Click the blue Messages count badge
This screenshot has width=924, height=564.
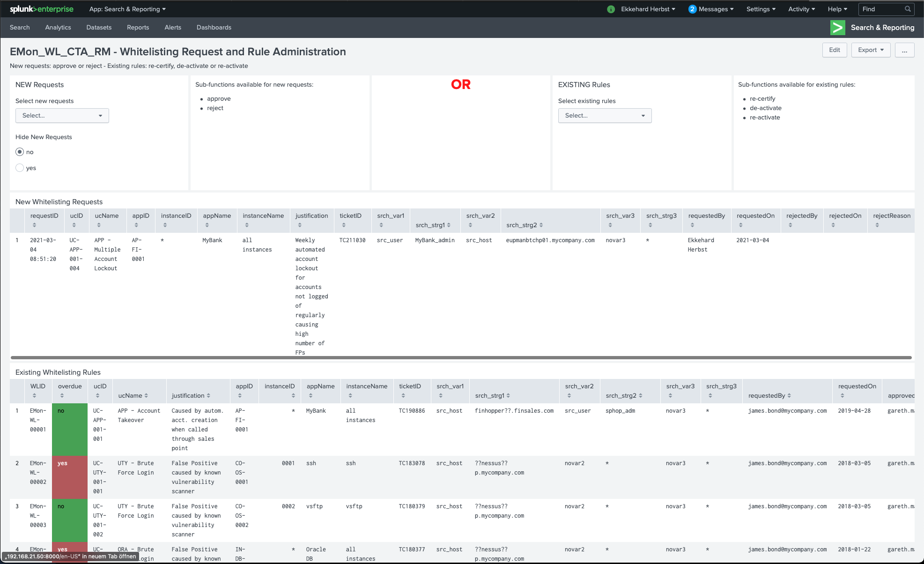coord(692,9)
